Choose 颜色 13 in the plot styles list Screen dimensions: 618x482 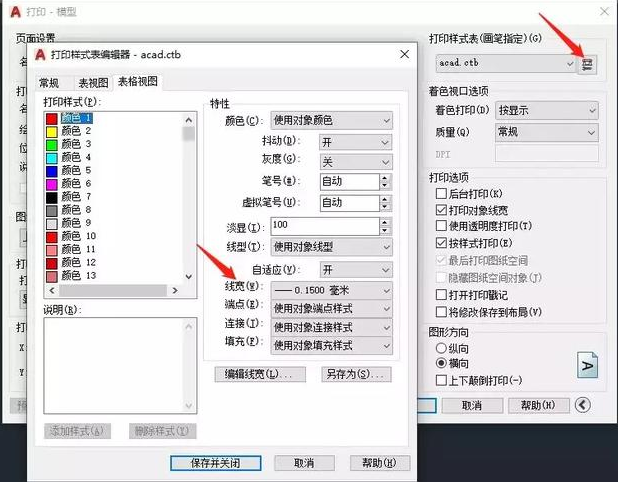(78, 275)
